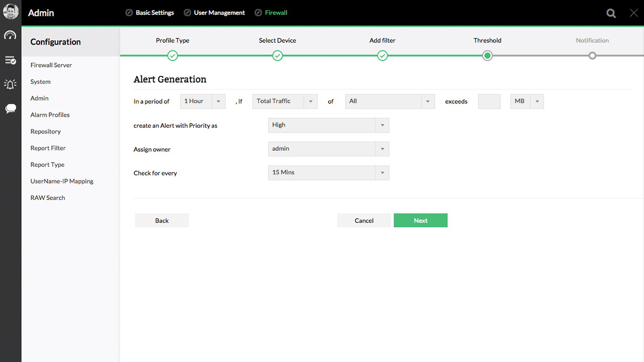
Task: Click the Cancel button
Action: pyautogui.click(x=363, y=221)
